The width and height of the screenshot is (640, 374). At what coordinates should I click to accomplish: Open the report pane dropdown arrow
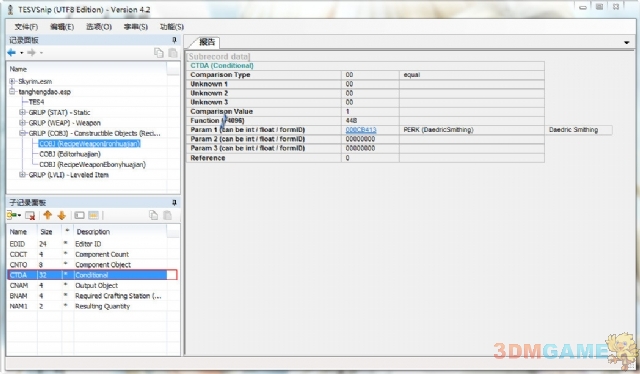coord(627,42)
